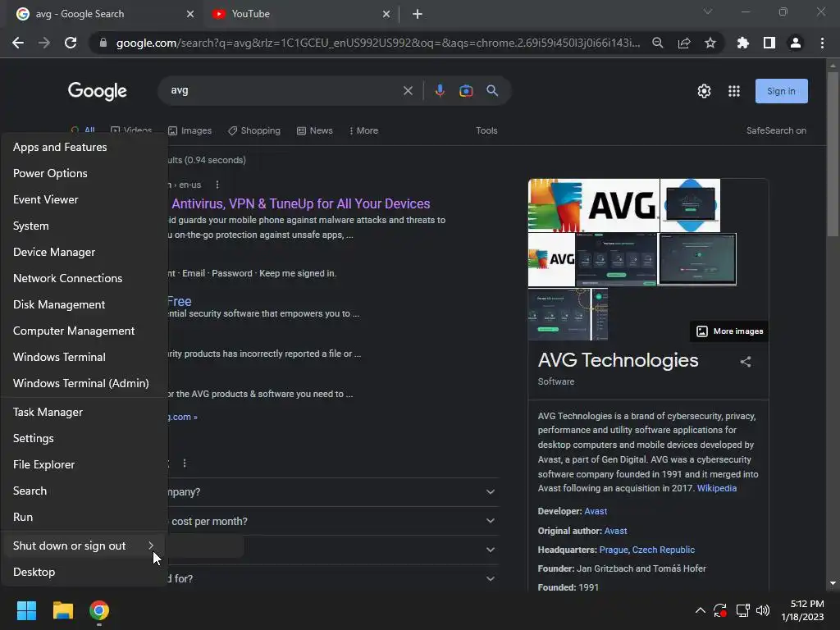Open SafeSearch on setting
The image size is (840, 630).
pos(776,130)
